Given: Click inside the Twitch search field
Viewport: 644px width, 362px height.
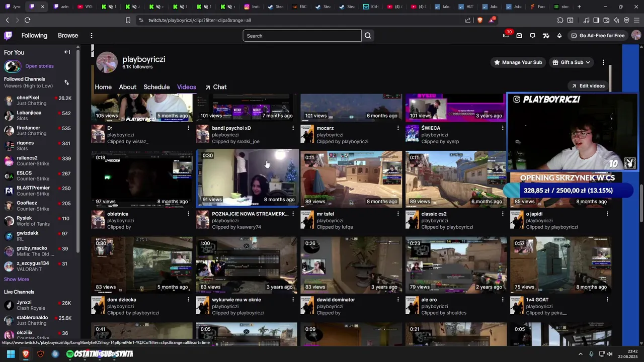Looking at the screenshot, I should 302,36.
